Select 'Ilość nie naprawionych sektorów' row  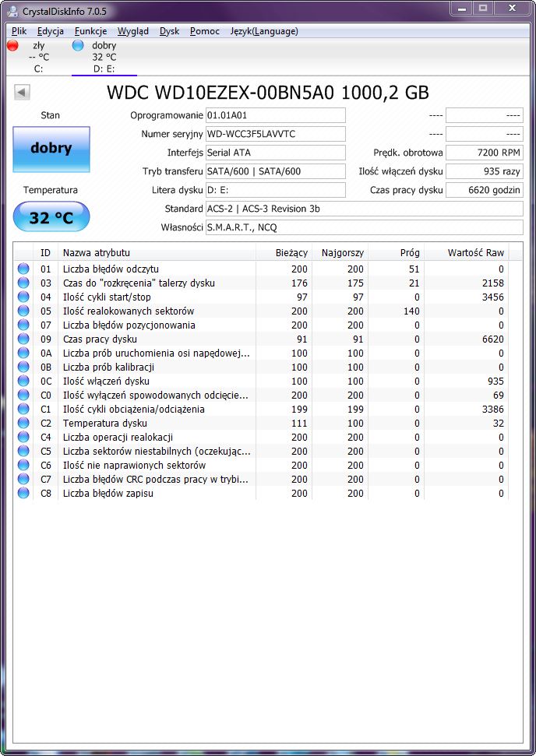click(x=261, y=465)
